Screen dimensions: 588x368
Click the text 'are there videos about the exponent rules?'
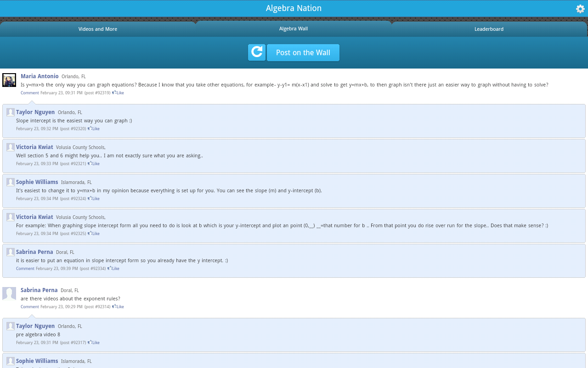(70, 299)
